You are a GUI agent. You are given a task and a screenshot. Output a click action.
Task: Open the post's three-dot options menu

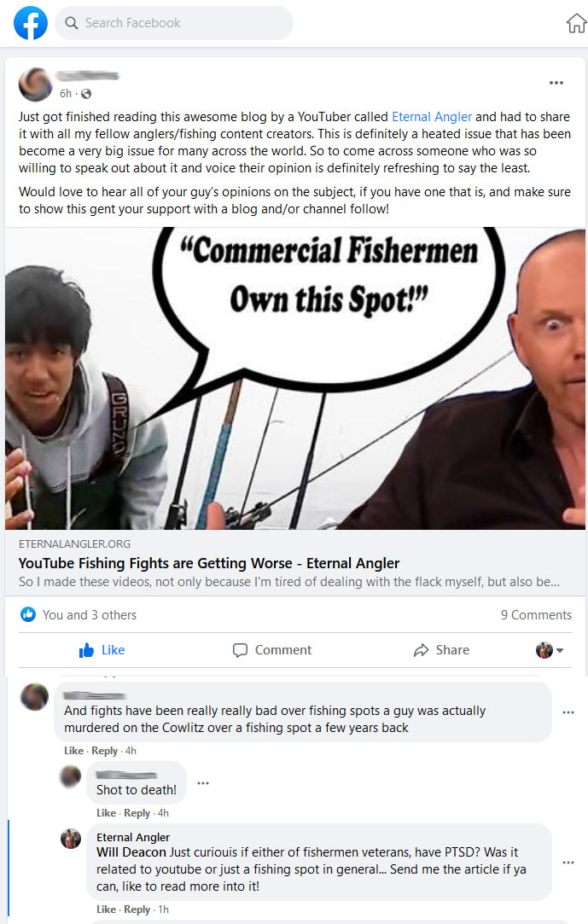pyautogui.click(x=556, y=83)
